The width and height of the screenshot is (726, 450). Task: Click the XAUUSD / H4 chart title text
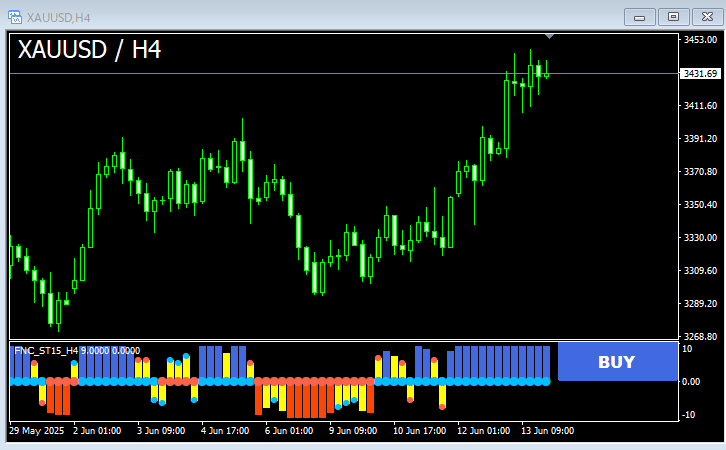(x=89, y=50)
